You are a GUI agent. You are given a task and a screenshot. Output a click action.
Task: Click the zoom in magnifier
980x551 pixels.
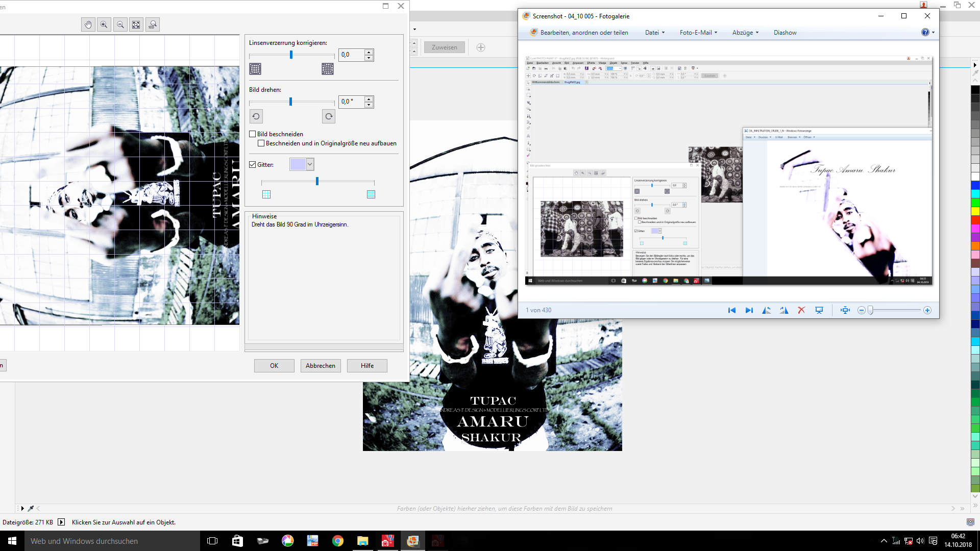(x=104, y=24)
